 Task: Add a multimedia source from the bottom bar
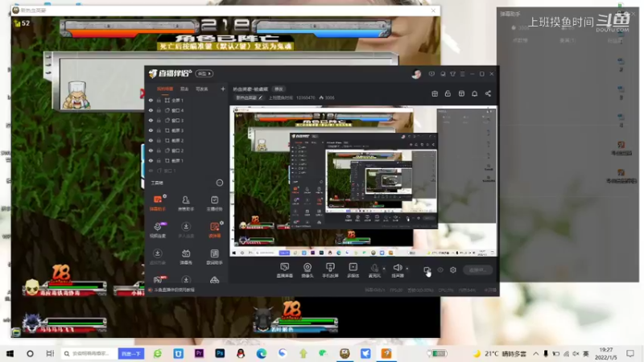(x=353, y=270)
